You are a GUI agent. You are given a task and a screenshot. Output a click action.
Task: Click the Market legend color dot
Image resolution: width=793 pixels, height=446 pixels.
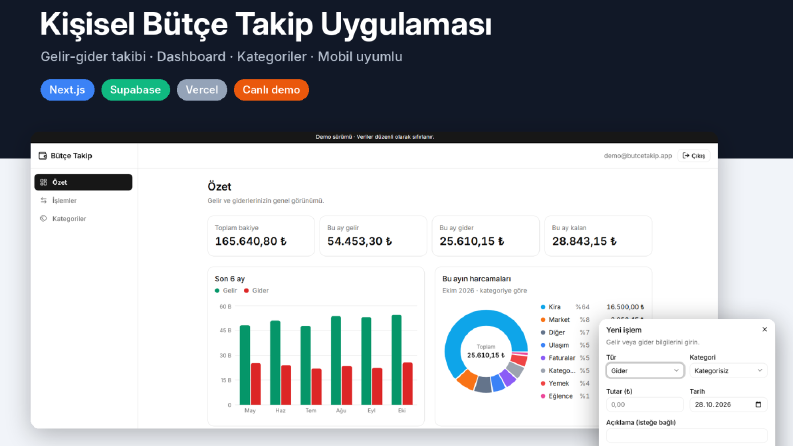pos(543,320)
